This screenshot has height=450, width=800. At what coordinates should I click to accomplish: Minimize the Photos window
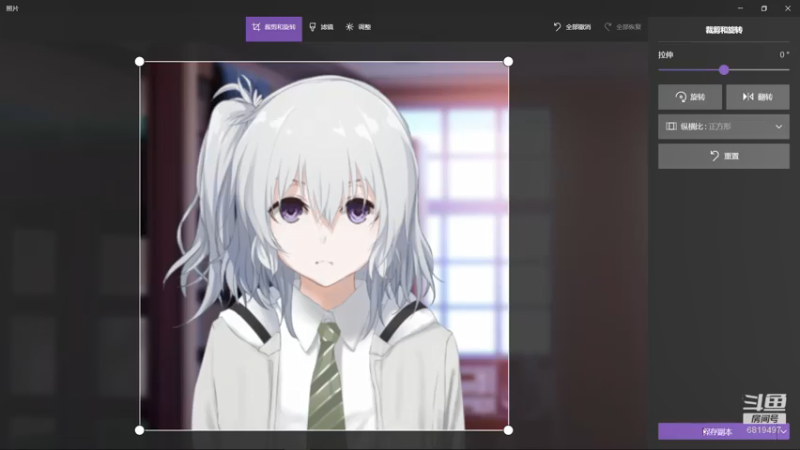pos(740,8)
